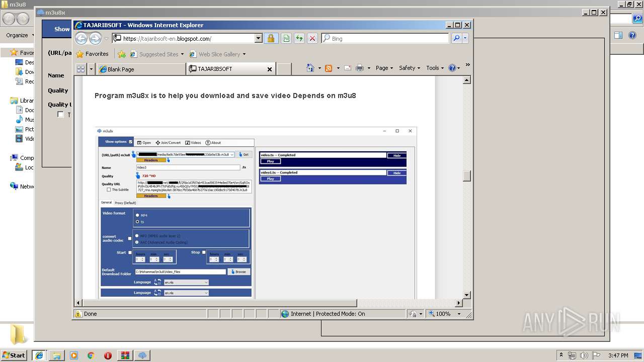Screen dimensions: 644x362
Task: Click the Read Mail icon
Action: 348,68
